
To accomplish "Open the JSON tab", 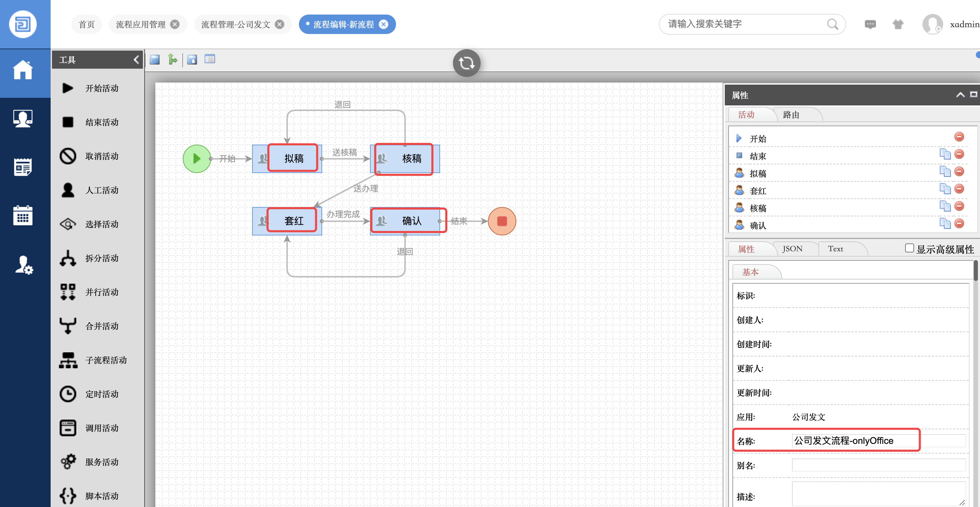I will [x=792, y=249].
